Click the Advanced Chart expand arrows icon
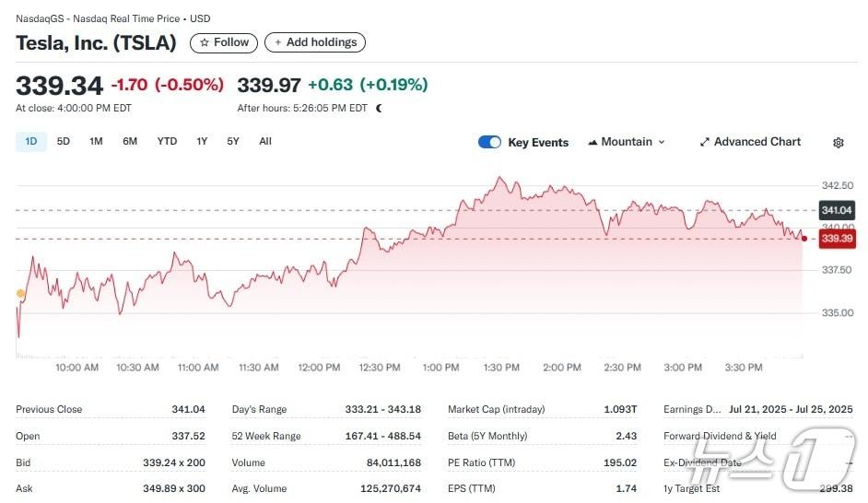Screen dimensions: 868x503 (704, 142)
